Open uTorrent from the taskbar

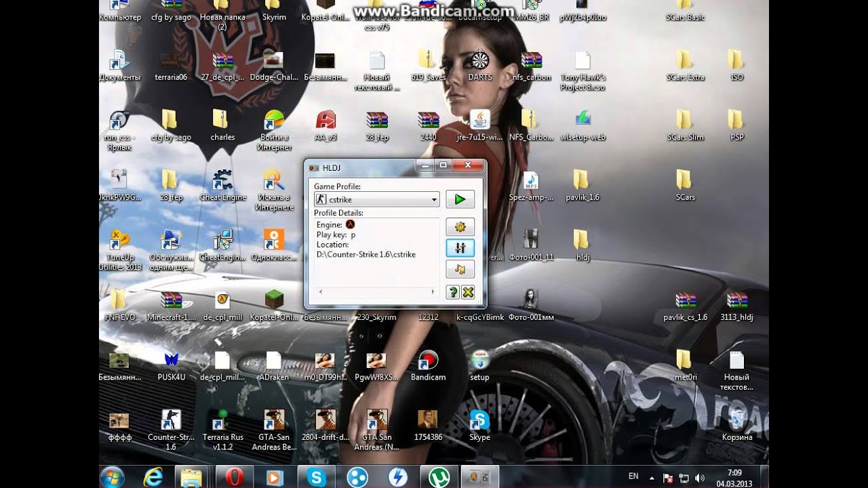pyautogui.click(x=438, y=477)
